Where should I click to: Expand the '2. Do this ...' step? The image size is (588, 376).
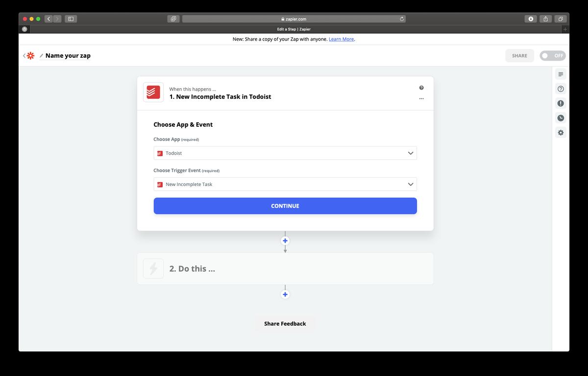285,268
